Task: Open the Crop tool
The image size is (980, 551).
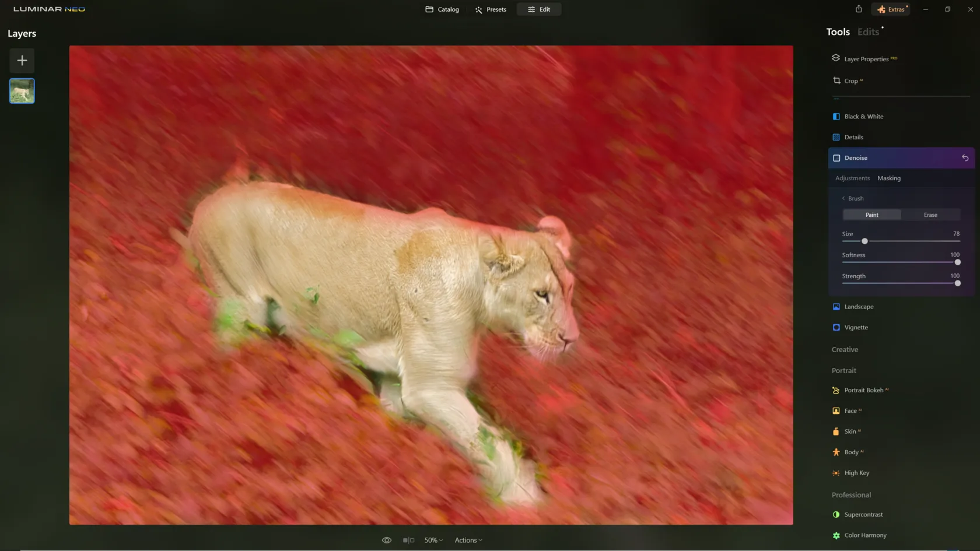Action: coord(850,81)
